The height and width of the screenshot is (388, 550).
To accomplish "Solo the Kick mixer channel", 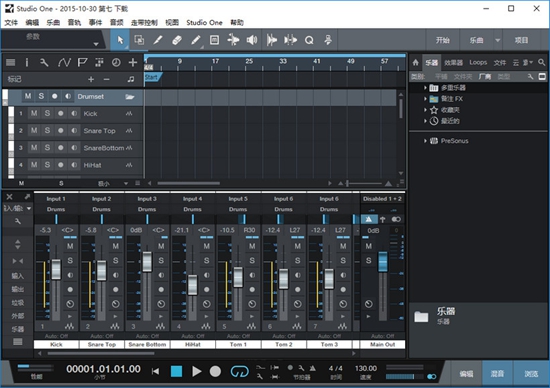I will click(x=70, y=260).
